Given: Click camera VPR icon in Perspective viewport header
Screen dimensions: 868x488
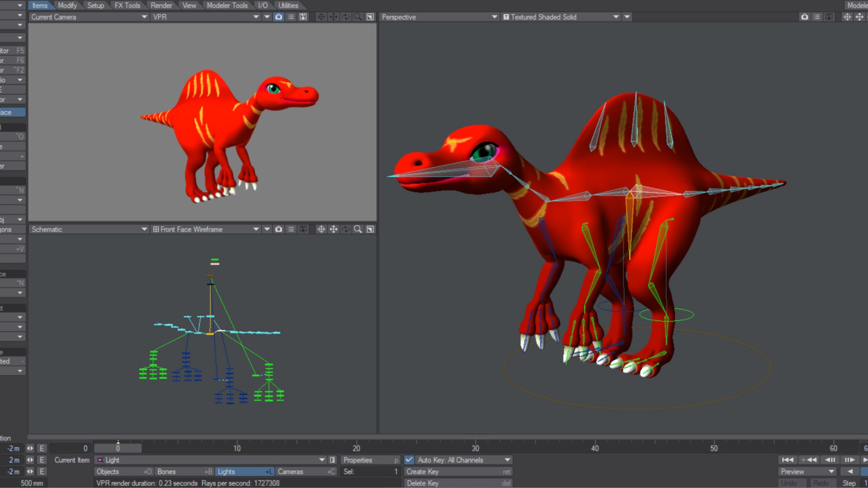Looking at the screenshot, I should coord(805,17).
